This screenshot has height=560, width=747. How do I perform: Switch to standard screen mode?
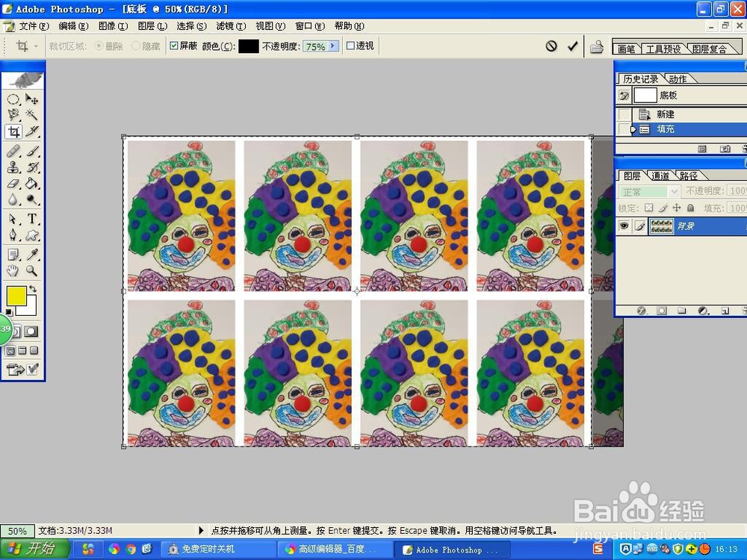[10, 351]
